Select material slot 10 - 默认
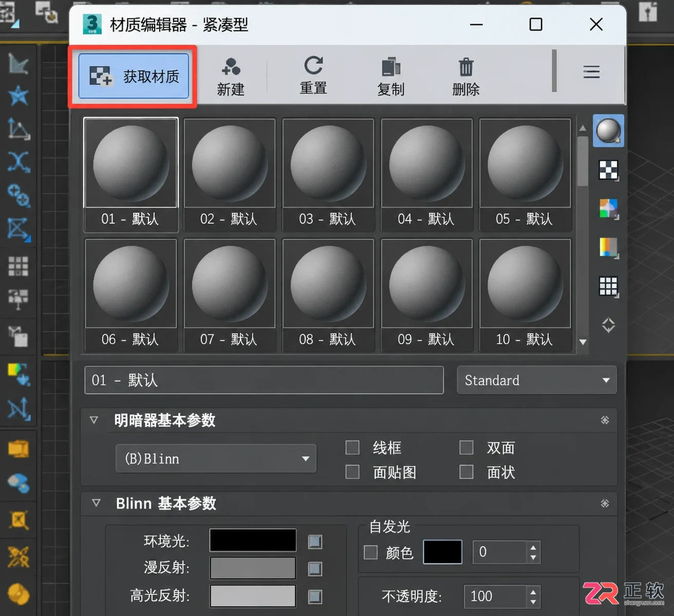Image resolution: width=674 pixels, height=616 pixels. click(525, 295)
